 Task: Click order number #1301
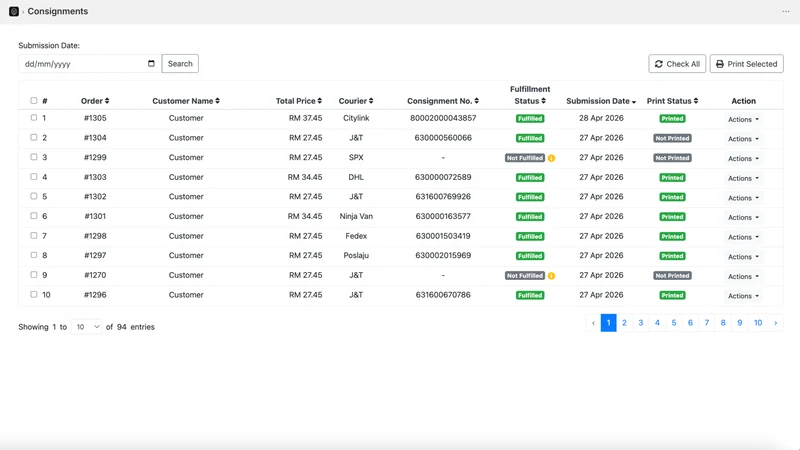[95, 216]
